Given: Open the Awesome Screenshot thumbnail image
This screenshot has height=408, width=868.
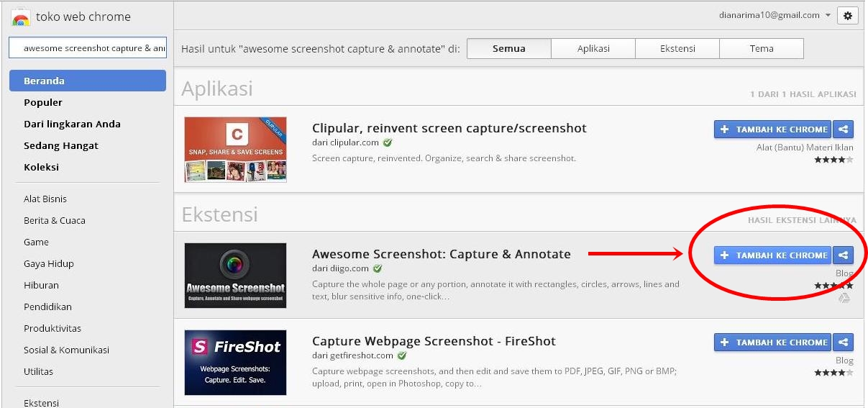Looking at the screenshot, I should click(235, 276).
